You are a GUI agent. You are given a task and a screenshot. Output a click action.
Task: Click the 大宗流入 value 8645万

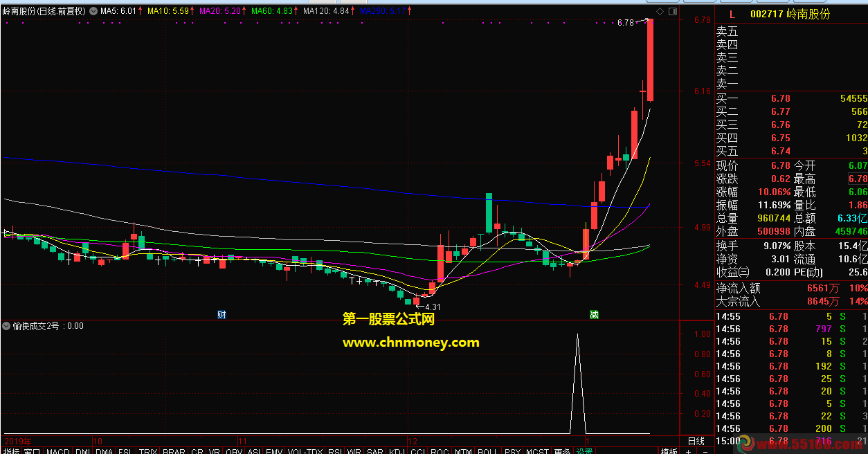pyautogui.click(x=824, y=301)
